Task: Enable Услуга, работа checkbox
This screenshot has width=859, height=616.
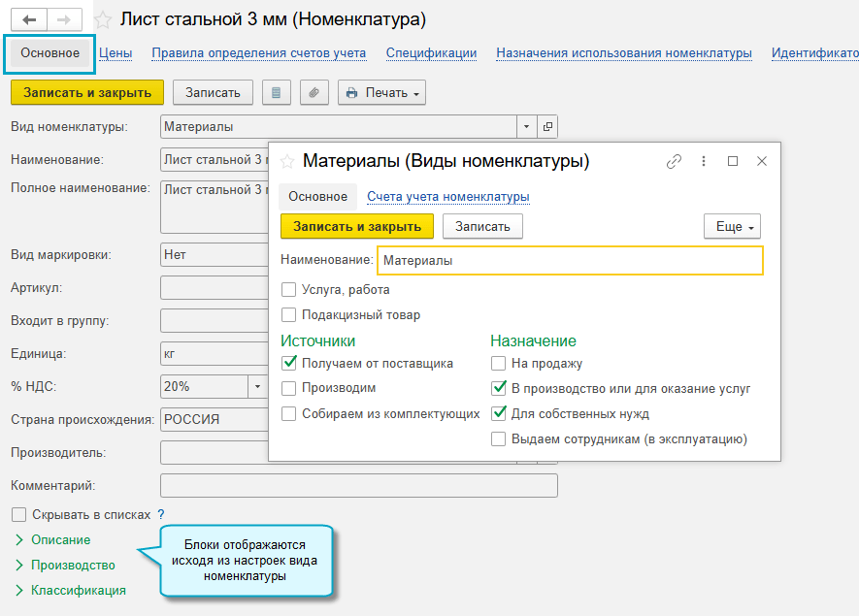Action: point(288,290)
